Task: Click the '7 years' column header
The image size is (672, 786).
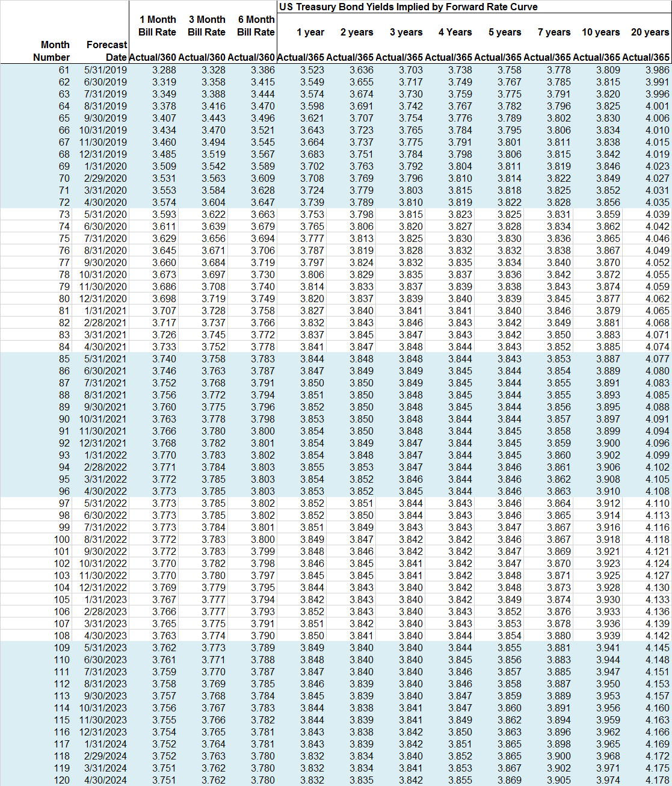Action: 554,32
